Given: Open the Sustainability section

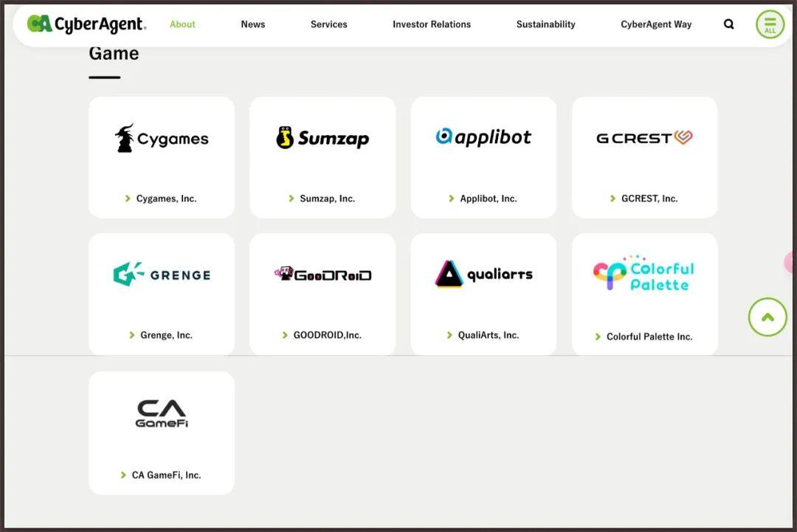Looking at the screenshot, I should point(545,24).
